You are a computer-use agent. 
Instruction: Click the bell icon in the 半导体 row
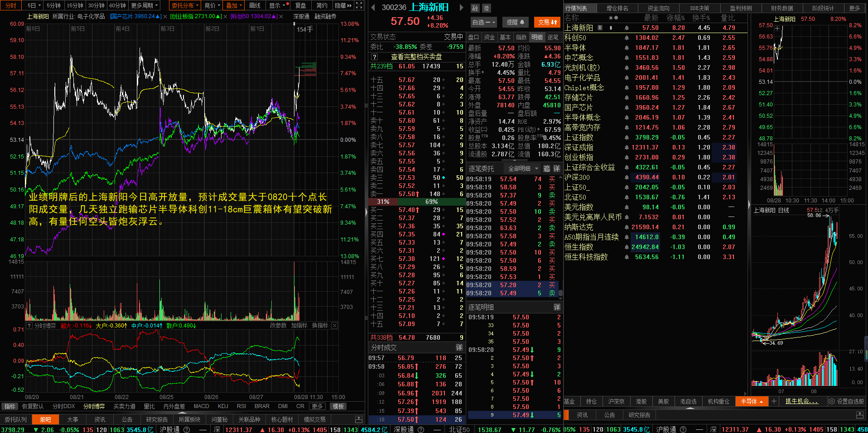627,48
